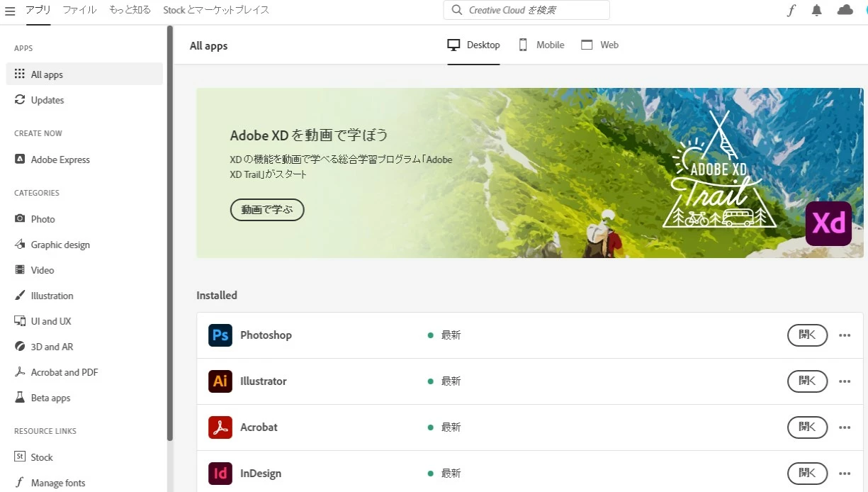
Task: Focus the Creative Cloud search field
Action: tap(526, 10)
